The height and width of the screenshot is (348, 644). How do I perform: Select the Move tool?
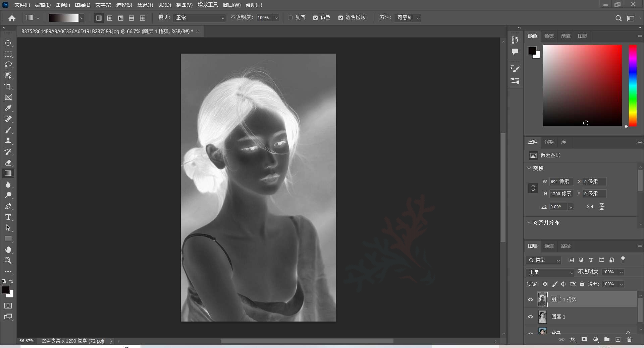pos(8,43)
